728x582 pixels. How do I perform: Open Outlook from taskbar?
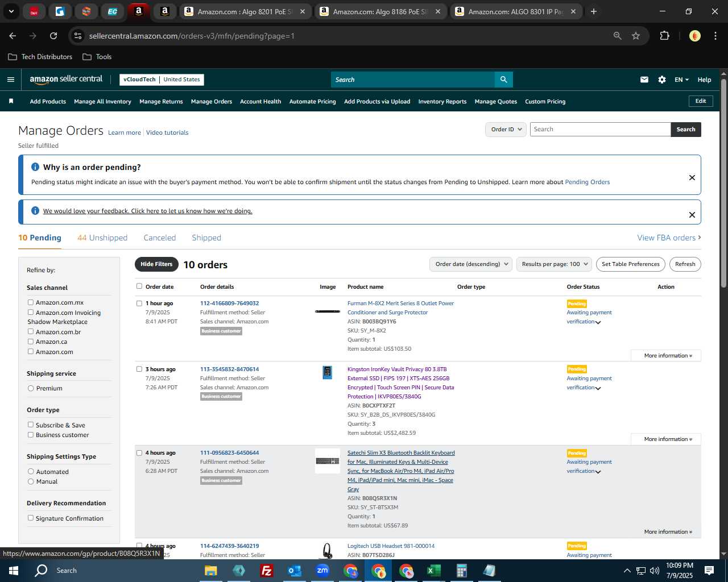[x=294, y=571]
